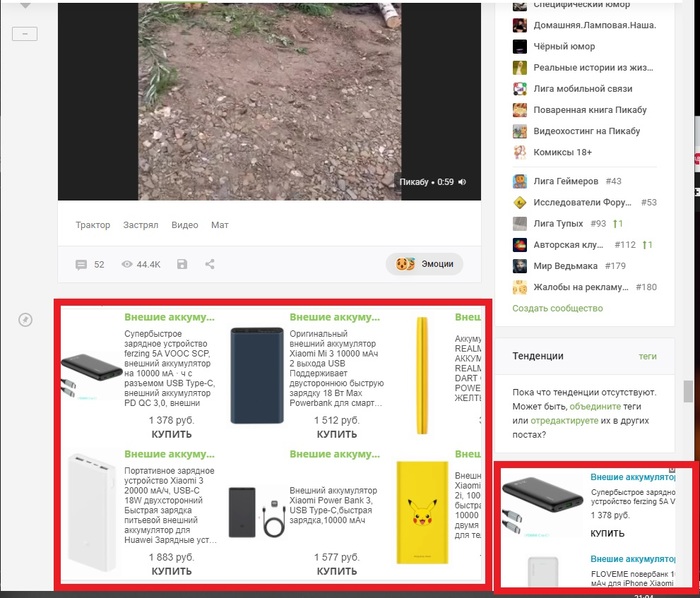
Task: Click the Лига Тупых avatar icon
Action: pyautogui.click(x=520, y=224)
